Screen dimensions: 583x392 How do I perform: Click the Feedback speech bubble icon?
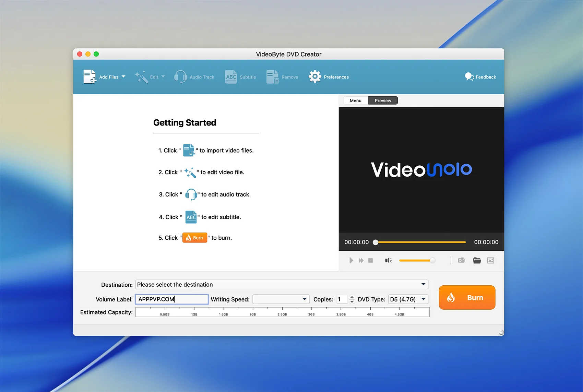click(469, 77)
